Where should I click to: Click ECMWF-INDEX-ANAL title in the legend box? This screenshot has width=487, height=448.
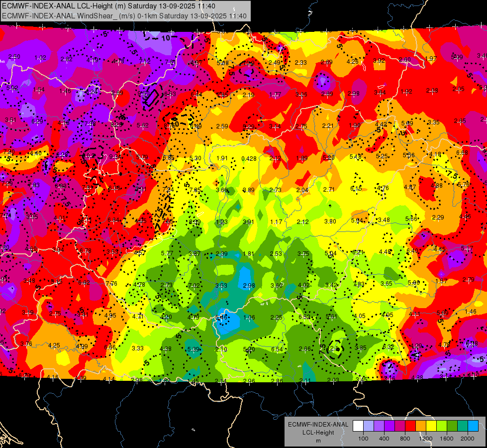(318, 425)
